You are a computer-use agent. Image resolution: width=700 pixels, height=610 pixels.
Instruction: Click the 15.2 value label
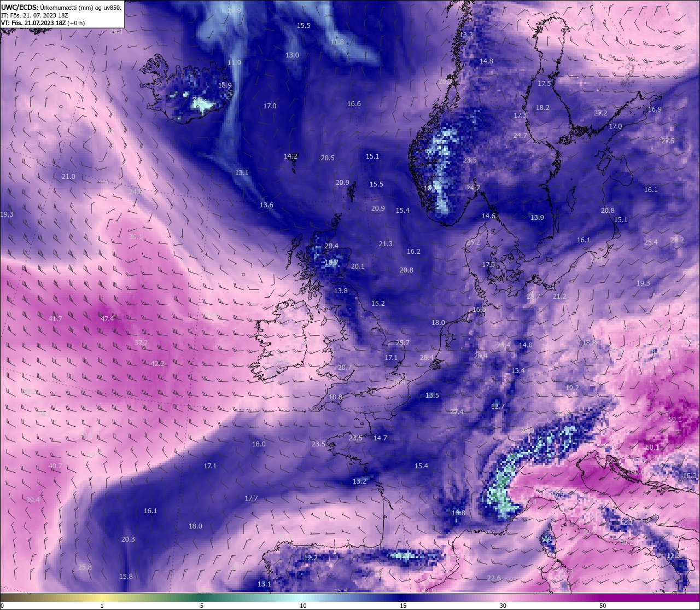tap(378, 304)
